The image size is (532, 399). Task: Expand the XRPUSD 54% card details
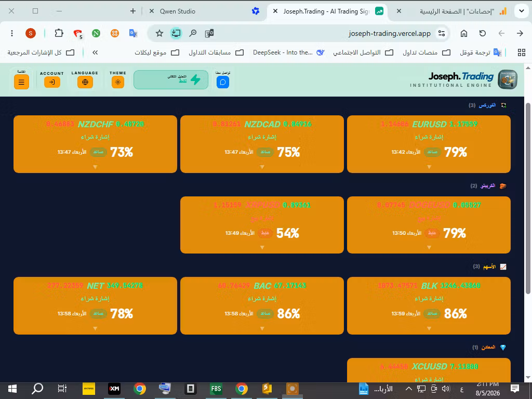[262, 248]
